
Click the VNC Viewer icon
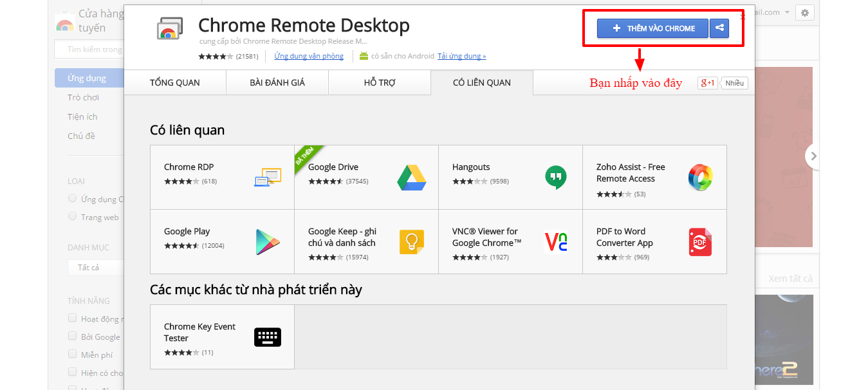[x=556, y=242]
